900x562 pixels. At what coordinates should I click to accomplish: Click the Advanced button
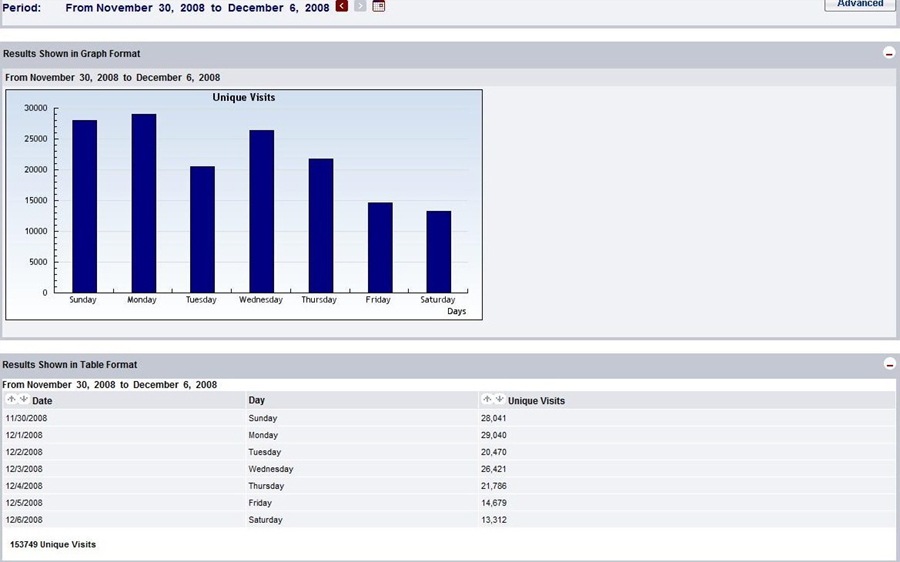coord(859,5)
